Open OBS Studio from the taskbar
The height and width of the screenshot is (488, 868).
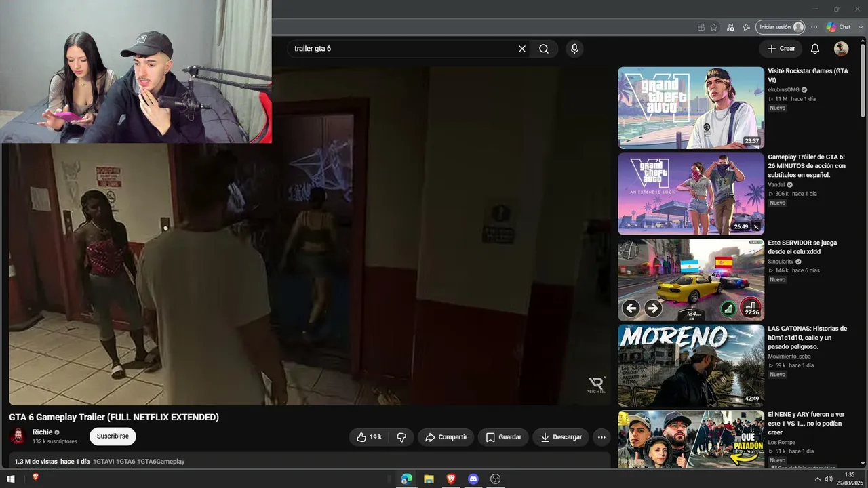click(x=496, y=479)
